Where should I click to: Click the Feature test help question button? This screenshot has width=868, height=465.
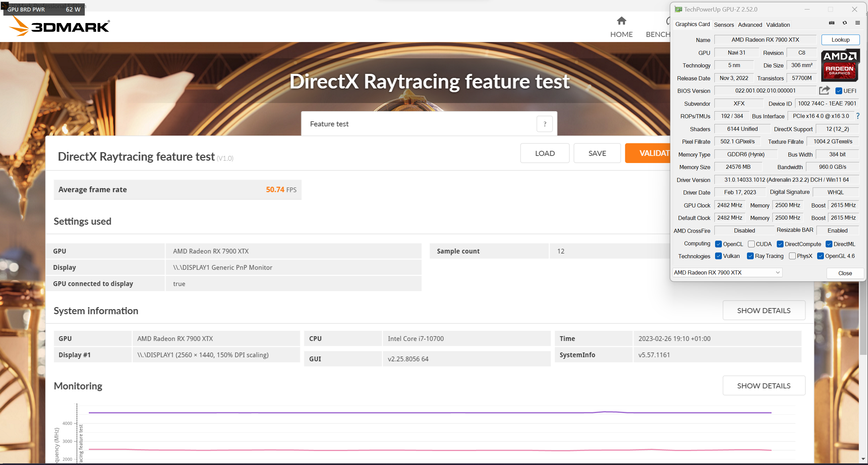click(545, 124)
